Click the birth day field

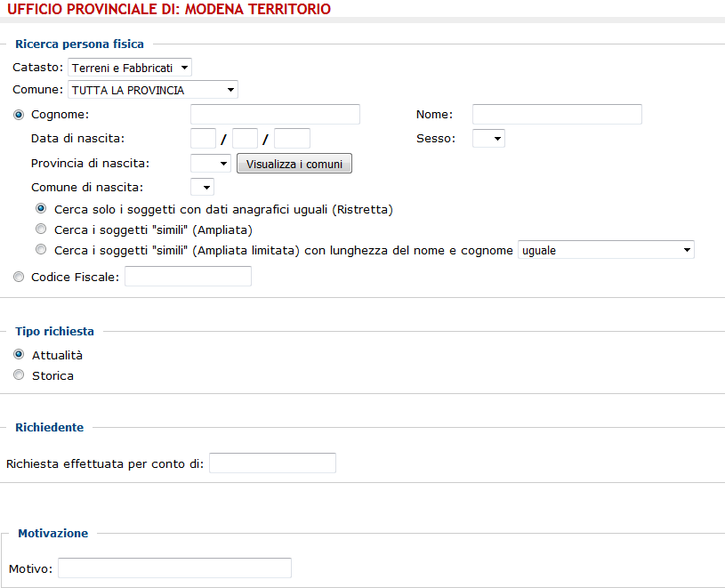[203, 138]
